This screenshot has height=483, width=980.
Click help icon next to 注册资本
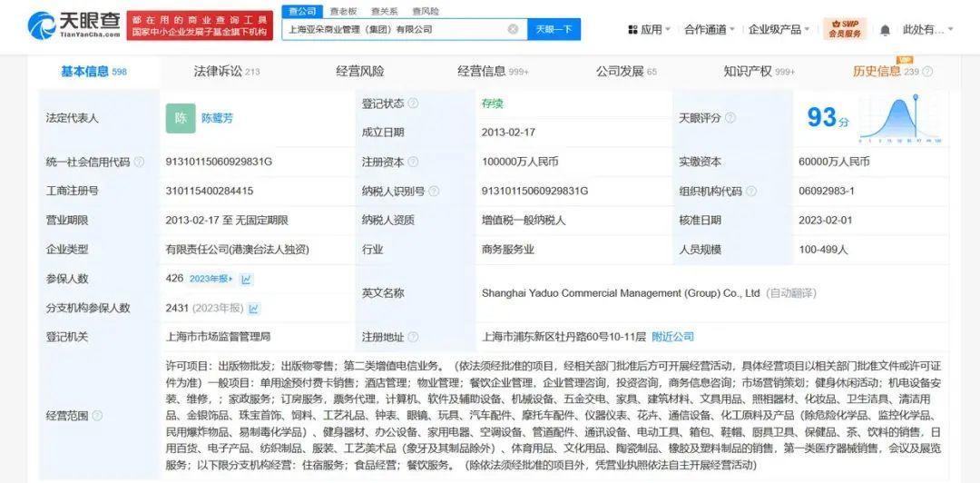click(x=413, y=162)
